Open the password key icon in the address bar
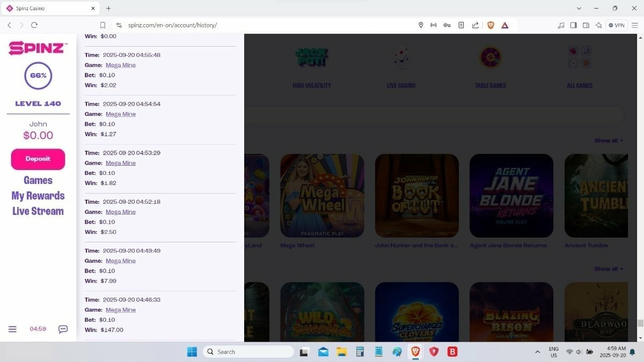 coord(447,25)
